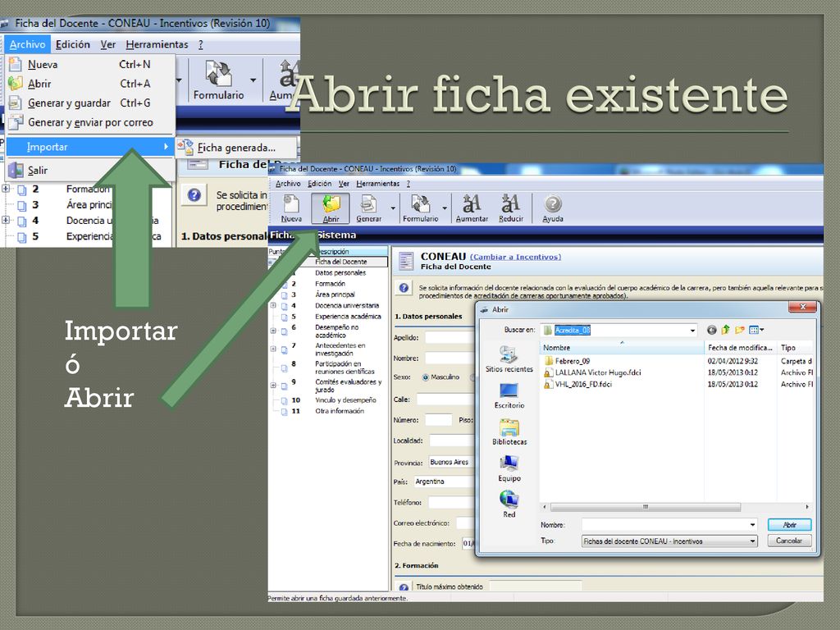The height and width of the screenshot is (630, 840).
Task: Expand tree item 6 Desempeño no académico
Action: pyautogui.click(x=272, y=331)
